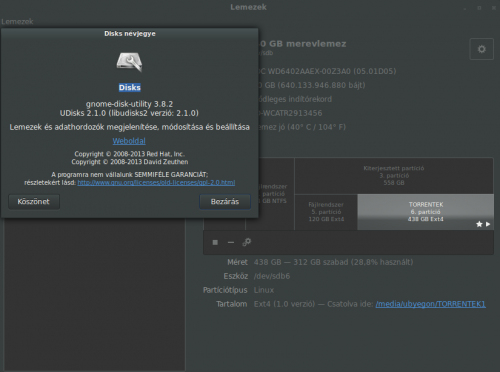
Task: Click the /dev/sdb6 device value
Action: (x=272, y=276)
